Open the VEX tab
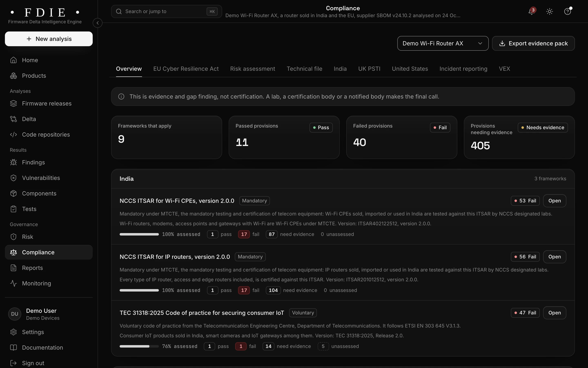Viewport: 588px width, 368px height. (x=504, y=69)
